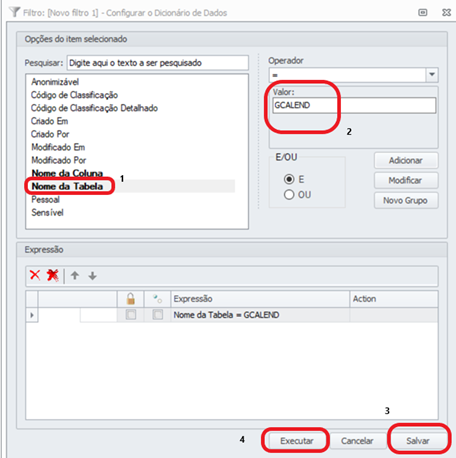Click the Executar button
This screenshot has width=456, height=458.
[x=297, y=441]
